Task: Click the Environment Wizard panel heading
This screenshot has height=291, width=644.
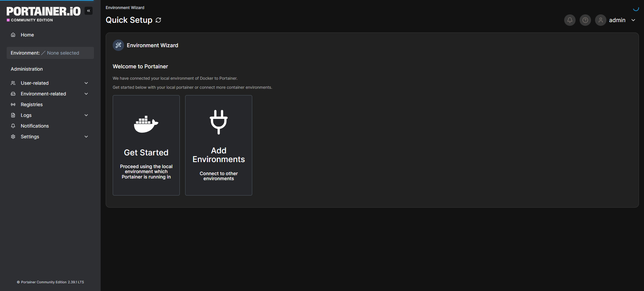Action: (152, 45)
